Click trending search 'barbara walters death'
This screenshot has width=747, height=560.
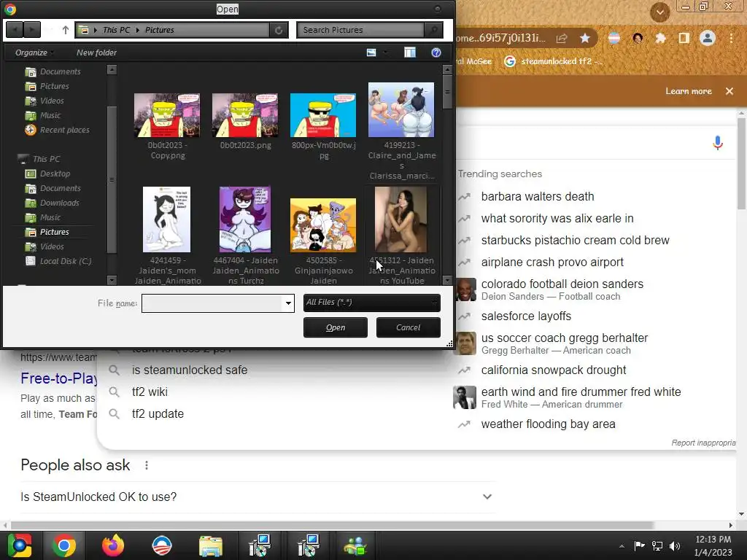tap(538, 197)
